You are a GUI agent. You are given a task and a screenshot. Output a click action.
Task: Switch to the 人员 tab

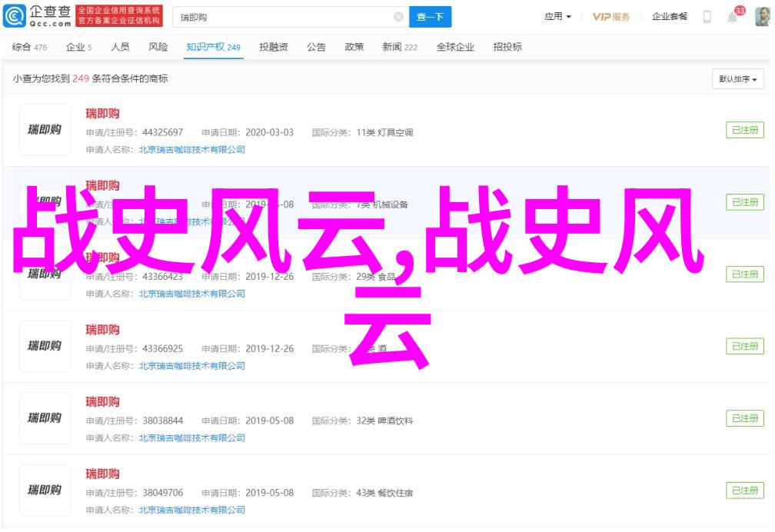click(x=120, y=47)
